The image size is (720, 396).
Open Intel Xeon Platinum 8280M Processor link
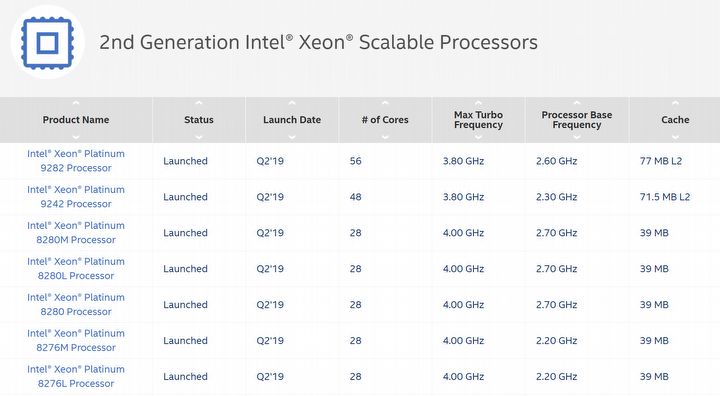pyautogui.click(x=76, y=232)
